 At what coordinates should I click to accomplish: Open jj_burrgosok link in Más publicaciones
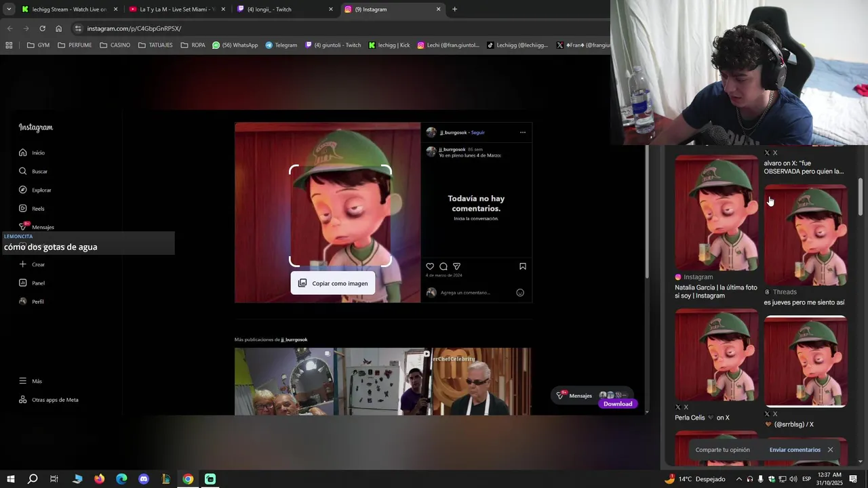[x=294, y=340]
